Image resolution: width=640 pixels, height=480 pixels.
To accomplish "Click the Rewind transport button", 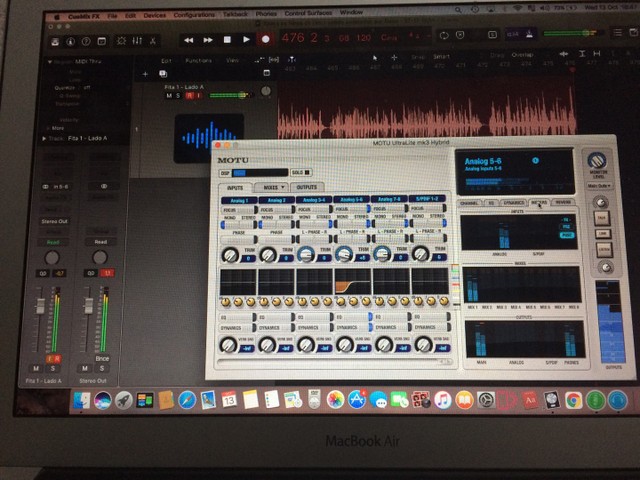I will coord(189,40).
